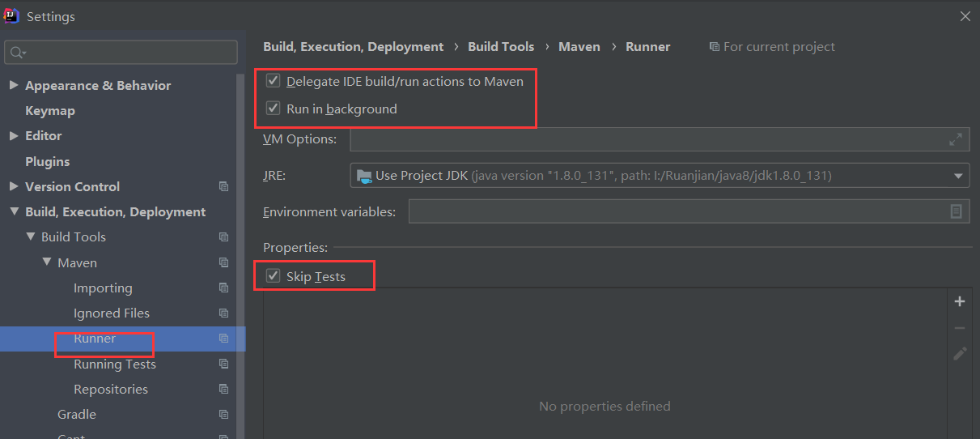Click Build Tools breadcrumb link

point(501,47)
